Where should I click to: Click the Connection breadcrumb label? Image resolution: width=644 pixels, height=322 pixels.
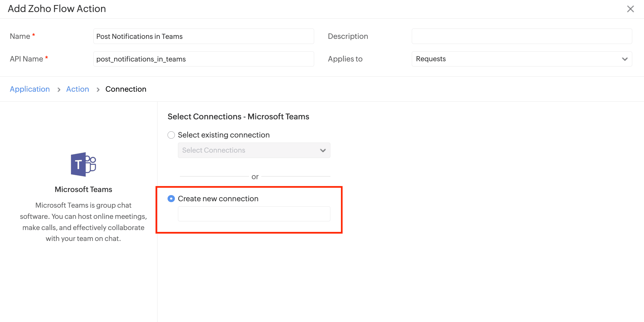click(x=126, y=89)
